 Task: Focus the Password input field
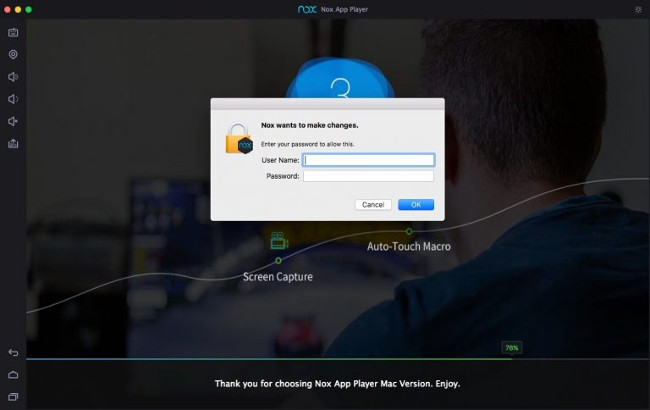[369, 176]
